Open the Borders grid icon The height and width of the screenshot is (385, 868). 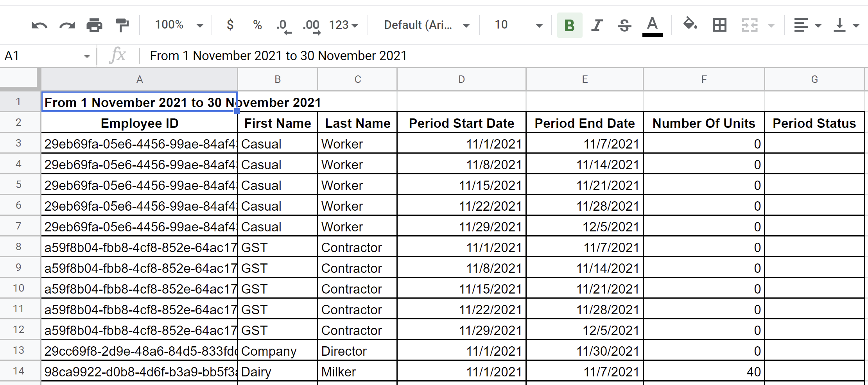click(x=719, y=25)
